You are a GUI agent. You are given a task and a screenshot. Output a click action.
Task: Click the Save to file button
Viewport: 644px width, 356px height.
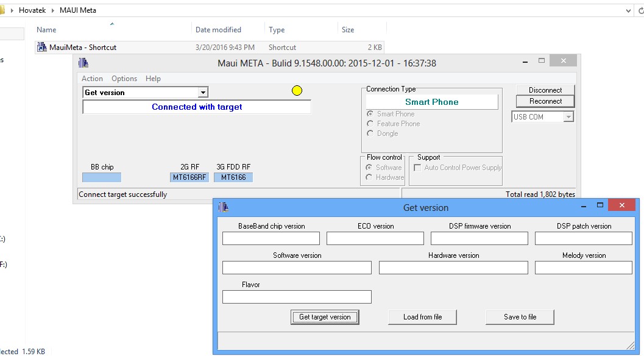519,317
